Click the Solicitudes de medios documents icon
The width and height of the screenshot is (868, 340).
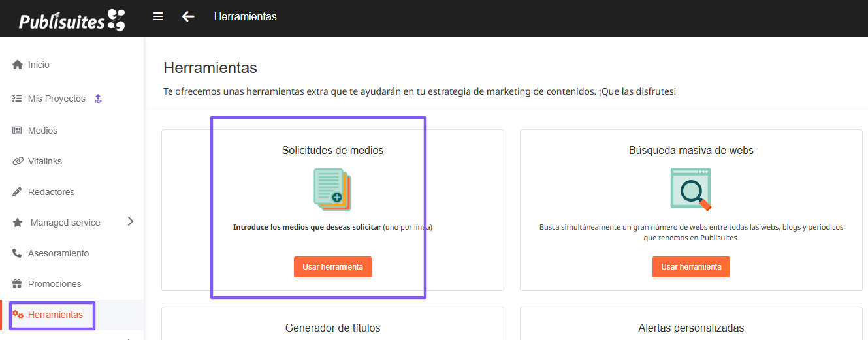[x=332, y=189]
